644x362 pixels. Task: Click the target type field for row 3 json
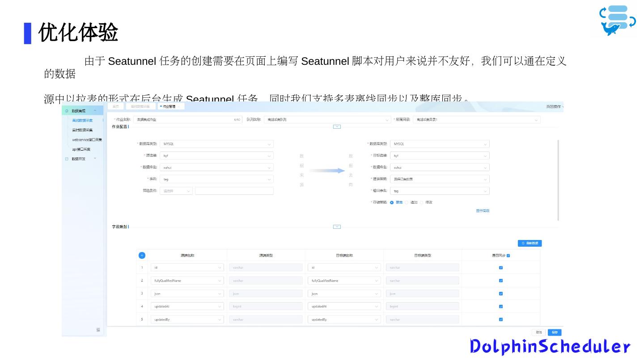pos(423,294)
